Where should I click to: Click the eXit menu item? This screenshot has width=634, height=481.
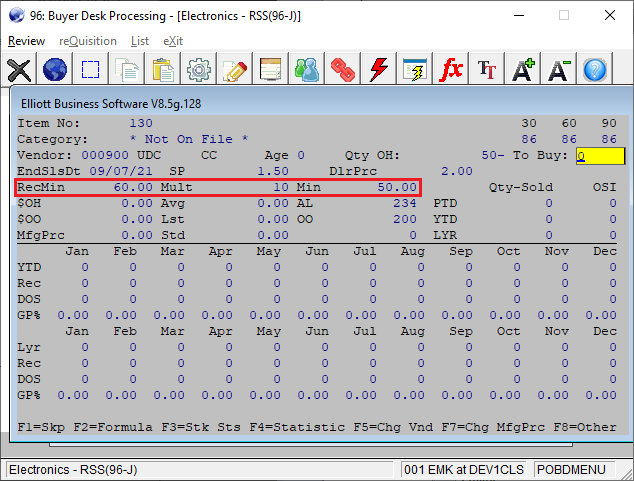coord(173,41)
